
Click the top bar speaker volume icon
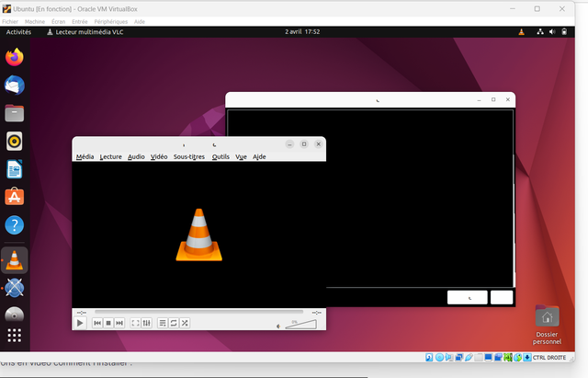(552, 32)
